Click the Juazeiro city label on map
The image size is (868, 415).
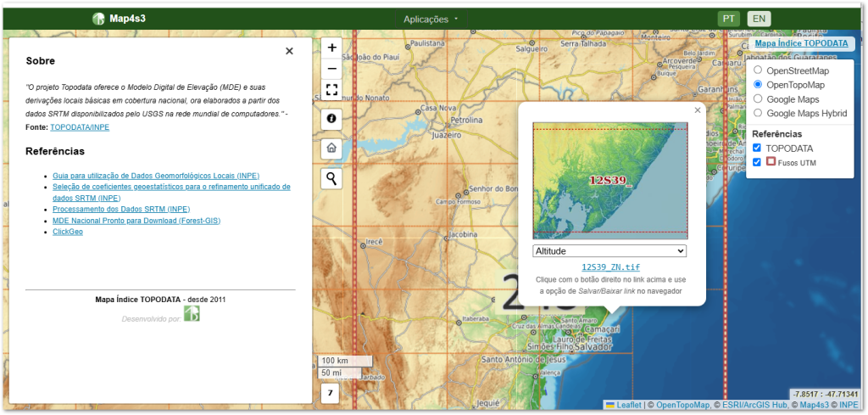(446, 135)
